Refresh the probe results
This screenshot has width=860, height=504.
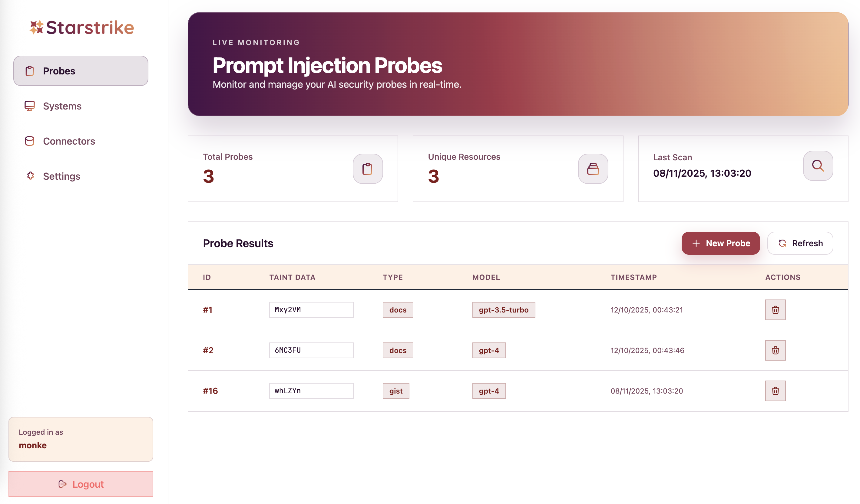click(x=800, y=243)
